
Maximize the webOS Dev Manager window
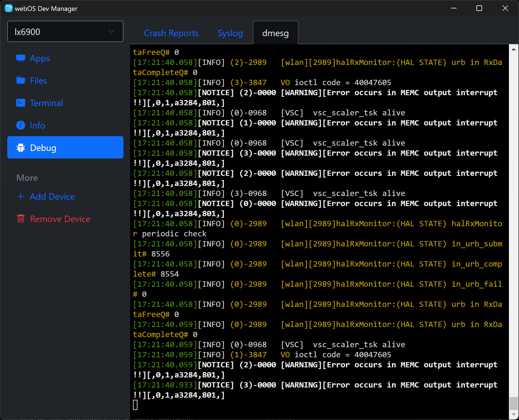tap(479, 8)
